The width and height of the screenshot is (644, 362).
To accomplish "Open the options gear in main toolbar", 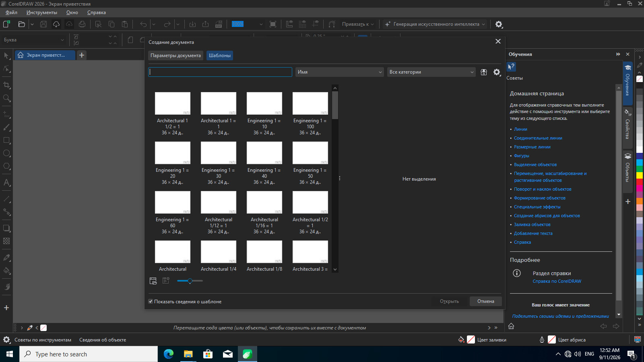I will coord(499,24).
